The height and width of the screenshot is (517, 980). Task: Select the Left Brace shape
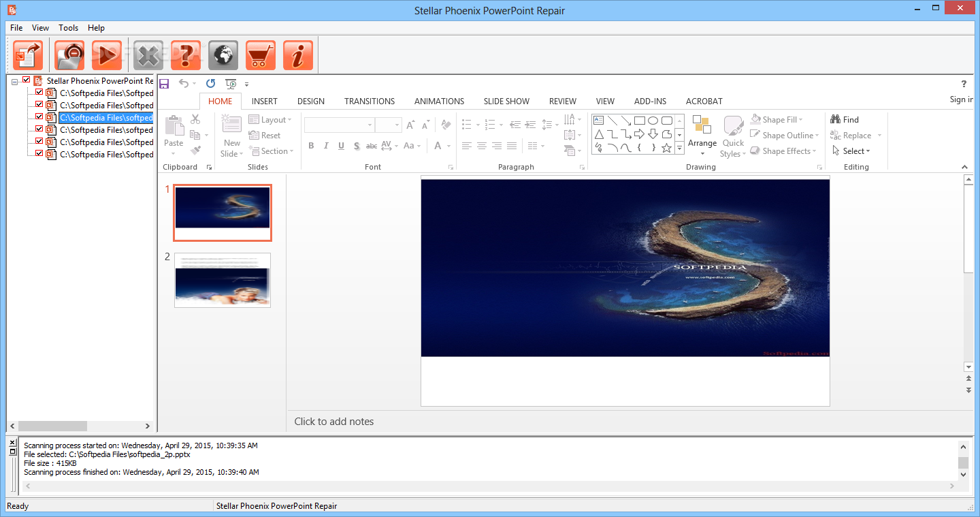(640, 147)
